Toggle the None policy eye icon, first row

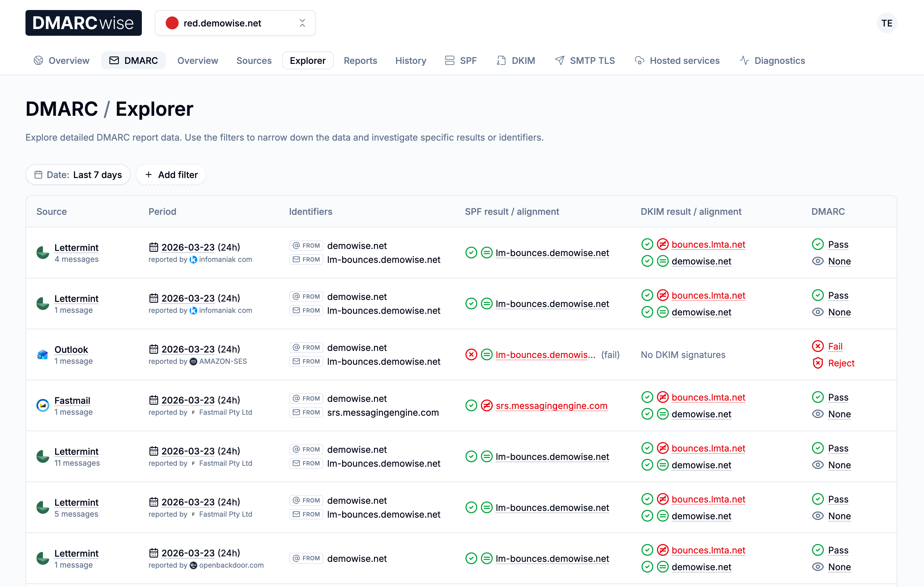pos(818,261)
